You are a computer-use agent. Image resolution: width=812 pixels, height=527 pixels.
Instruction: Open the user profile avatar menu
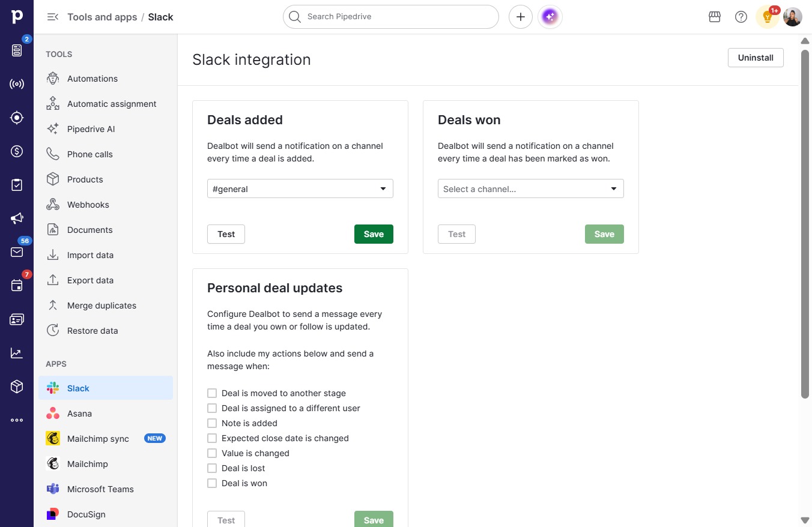click(x=793, y=17)
